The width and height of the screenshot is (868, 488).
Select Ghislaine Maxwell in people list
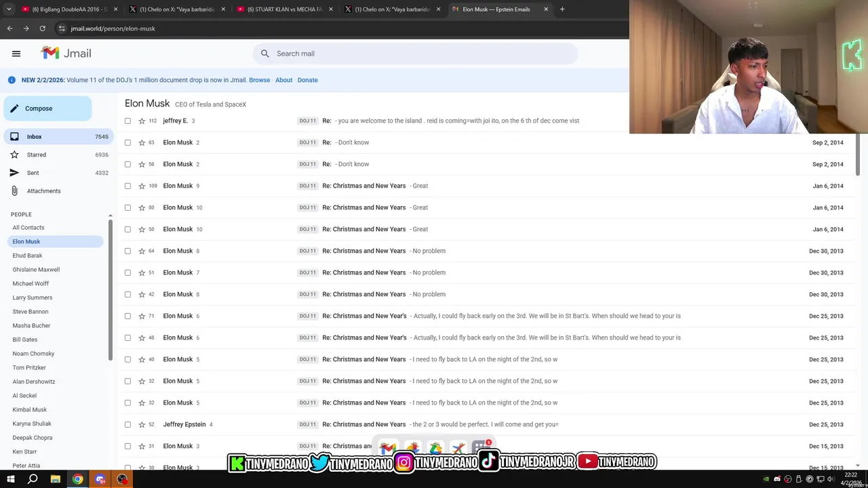[36, 270]
